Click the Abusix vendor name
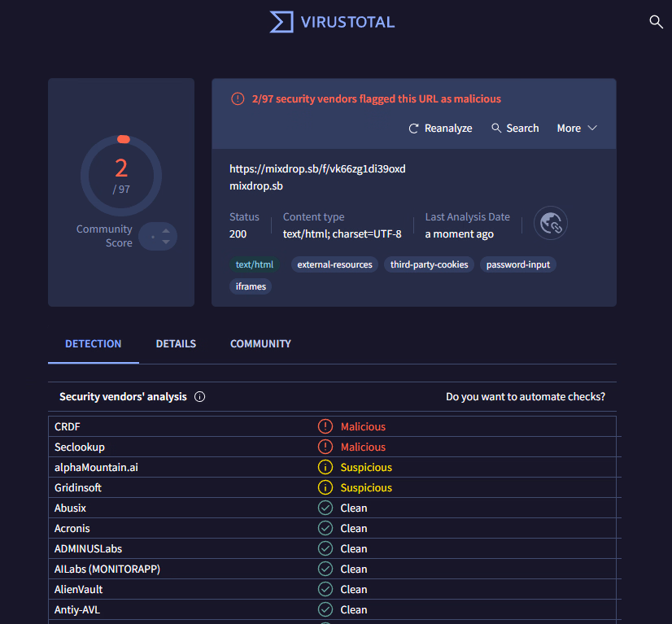The height and width of the screenshot is (624, 672). (70, 508)
